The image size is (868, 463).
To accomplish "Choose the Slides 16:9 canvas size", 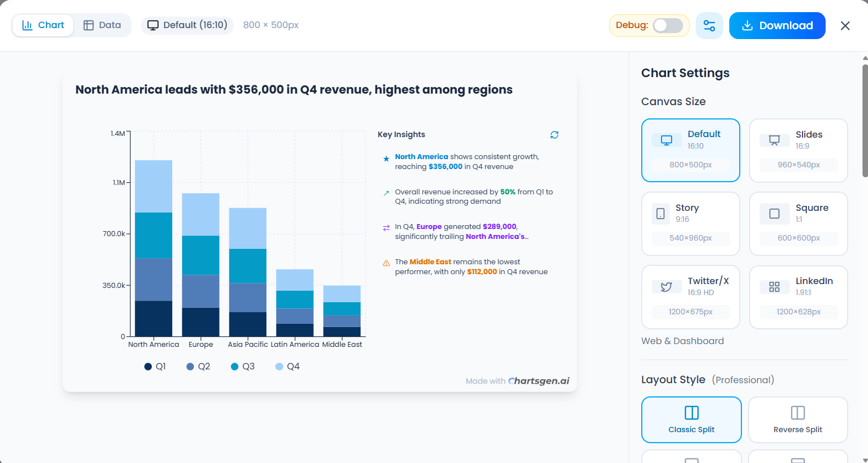I will coord(798,150).
